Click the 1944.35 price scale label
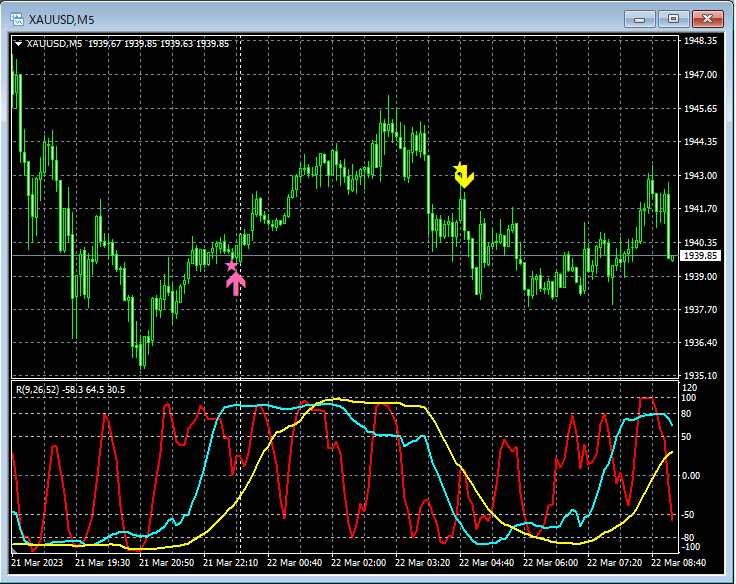The width and height of the screenshot is (736, 584). (700, 141)
